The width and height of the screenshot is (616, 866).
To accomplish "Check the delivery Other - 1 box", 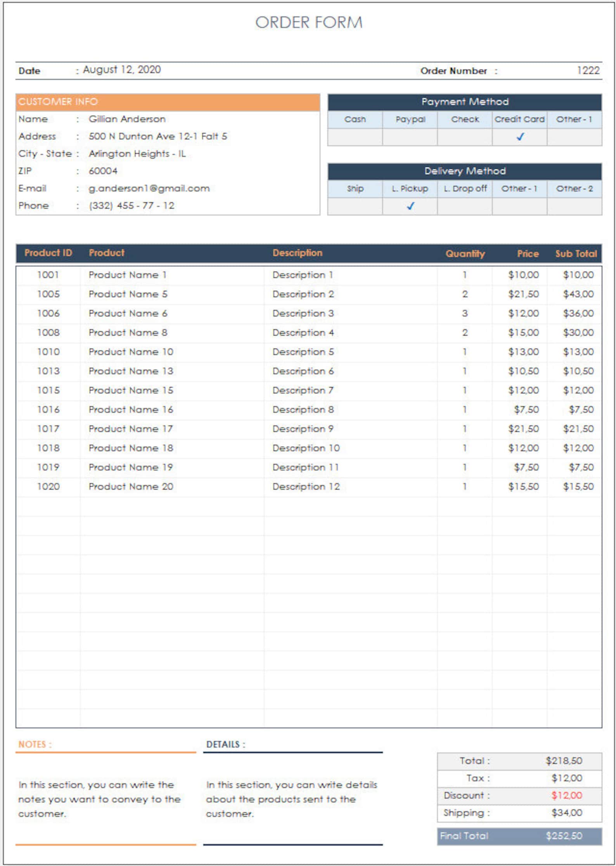I will 519,206.
